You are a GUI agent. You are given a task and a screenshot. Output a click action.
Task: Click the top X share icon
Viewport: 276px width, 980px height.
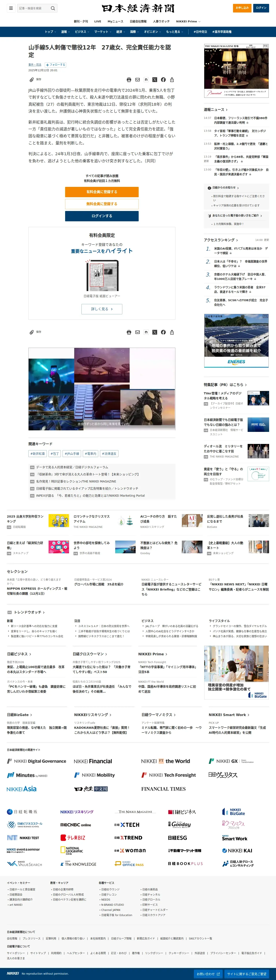tap(155, 79)
